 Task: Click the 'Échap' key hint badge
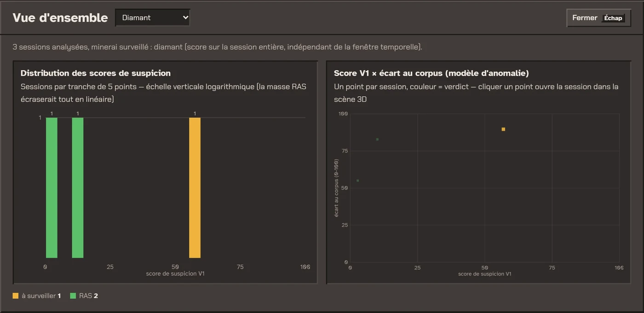click(613, 18)
